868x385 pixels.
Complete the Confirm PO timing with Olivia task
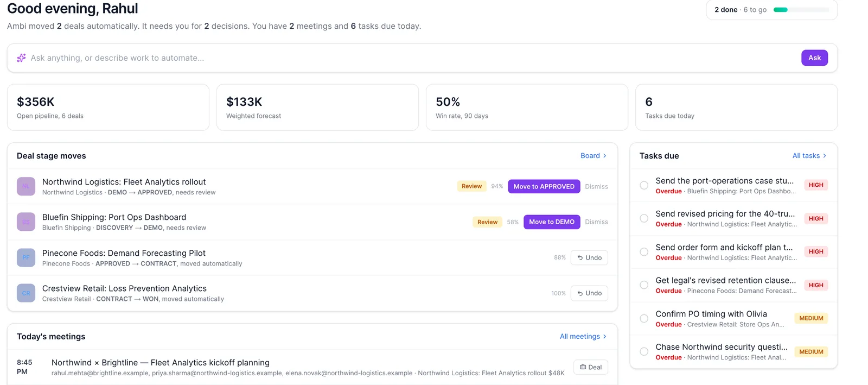pyautogui.click(x=644, y=319)
